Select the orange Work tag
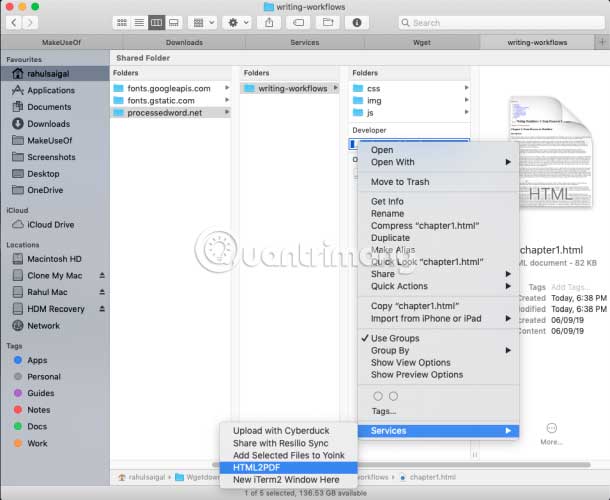The width and height of the screenshot is (610, 500). tap(54, 444)
